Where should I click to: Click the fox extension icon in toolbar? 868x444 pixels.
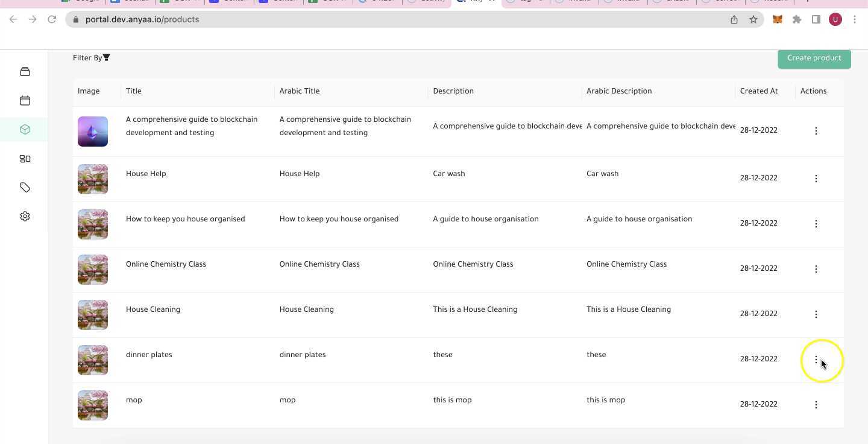tap(777, 19)
